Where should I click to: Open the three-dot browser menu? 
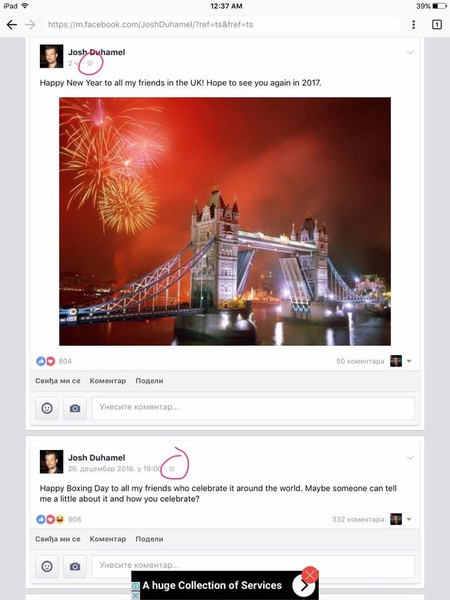(x=413, y=24)
